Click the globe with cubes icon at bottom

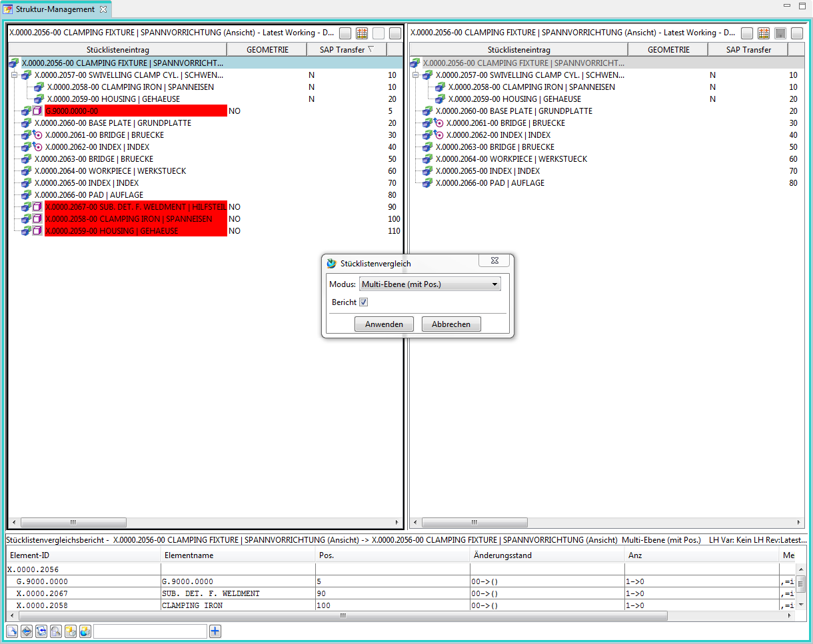pos(85,631)
